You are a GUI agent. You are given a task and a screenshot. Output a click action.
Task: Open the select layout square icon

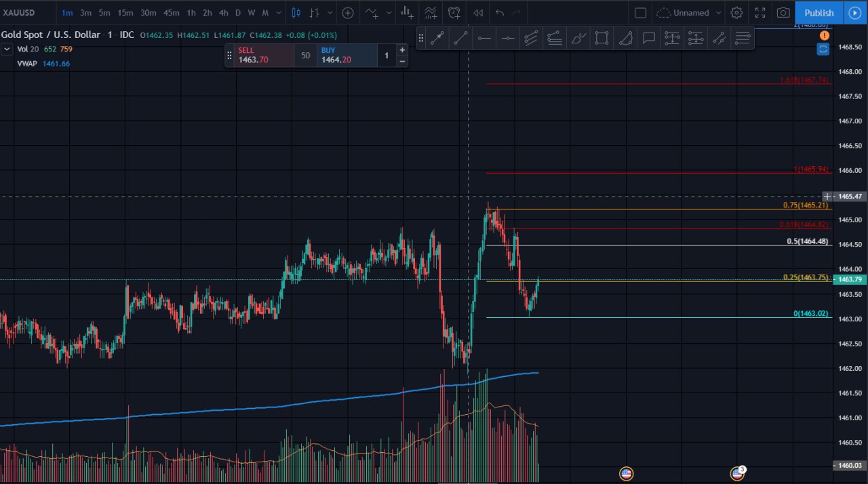click(640, 13)
